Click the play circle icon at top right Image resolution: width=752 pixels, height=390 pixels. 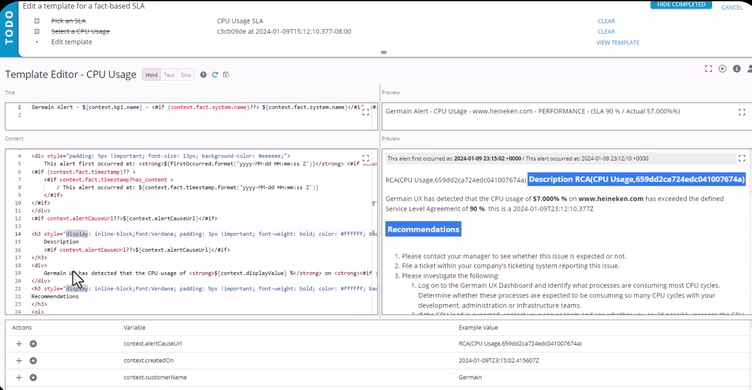click(x=722, y=69)
